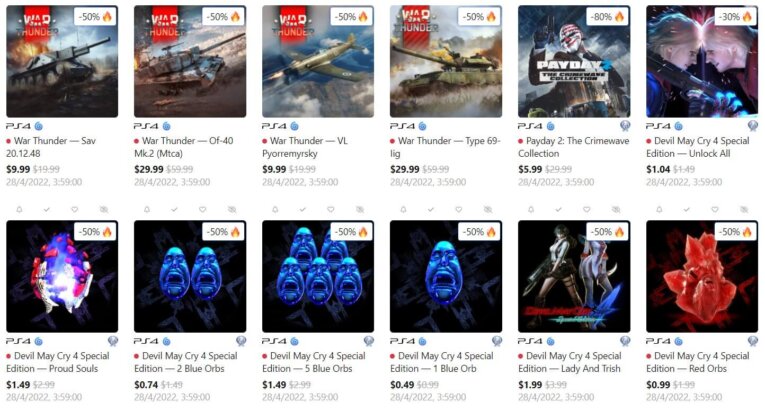This screenshot has height=420, width=765.
Task: Click the bell alert icon under War Thunder Sav
Action: (20, 209)
